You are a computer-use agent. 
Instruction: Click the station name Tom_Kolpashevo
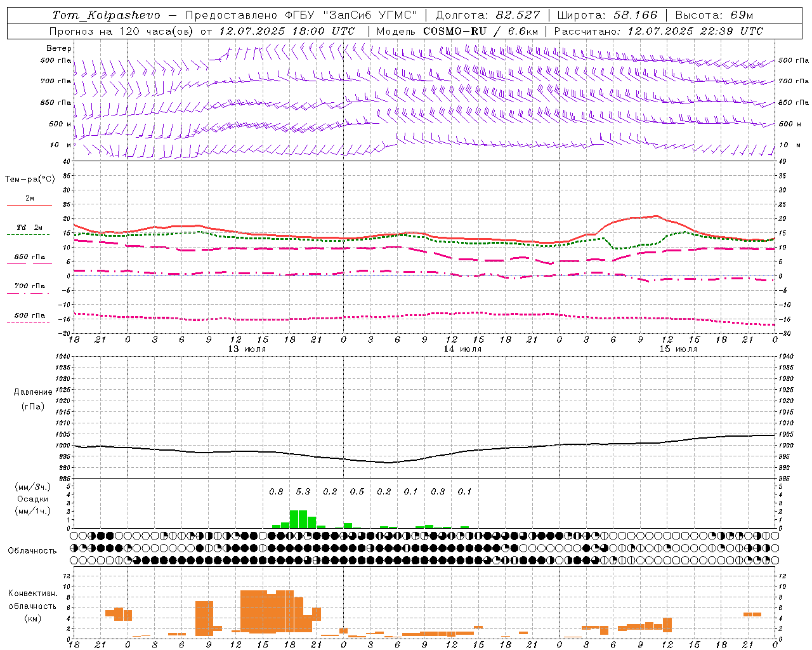pyautogui.click(x=106, y=15)
